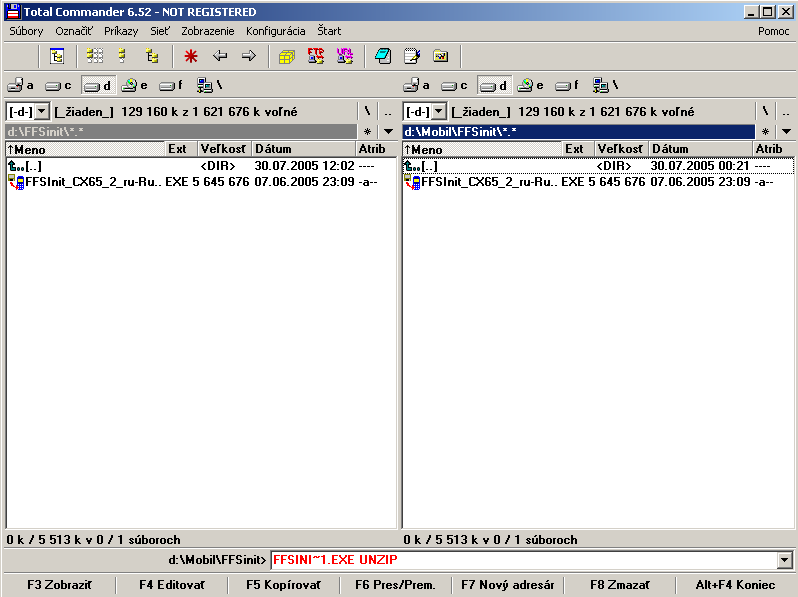
Task: Sort left panel by Meno column
Action: pyautogui.click(x=85, y=149)
